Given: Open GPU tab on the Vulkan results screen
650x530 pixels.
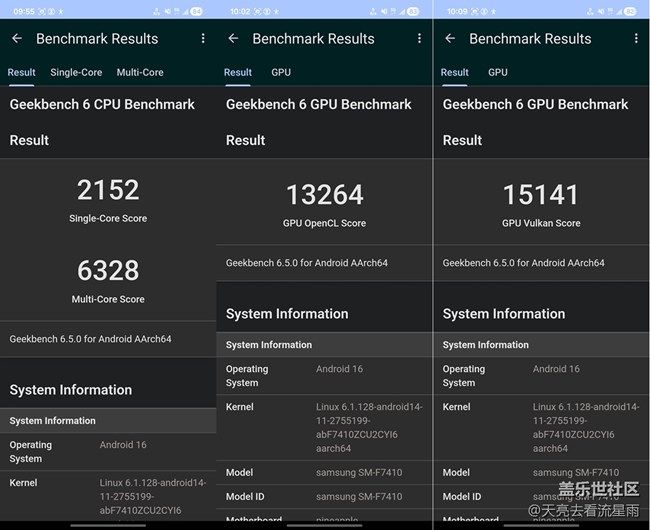Looking at the screenshot, I should click(498, 73).
